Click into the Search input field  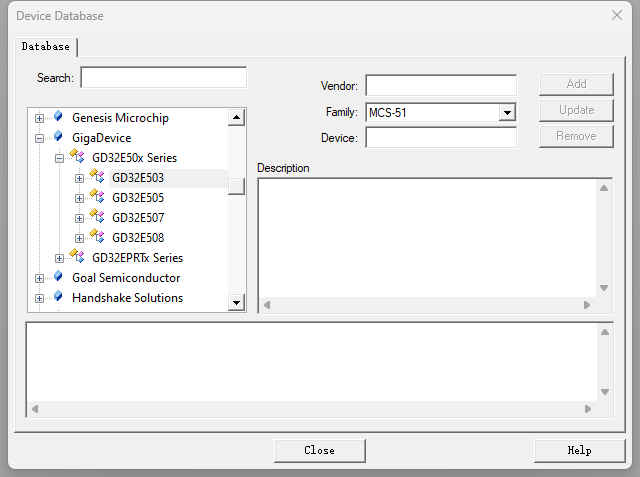pyautogui.click(x=164, y=78)
